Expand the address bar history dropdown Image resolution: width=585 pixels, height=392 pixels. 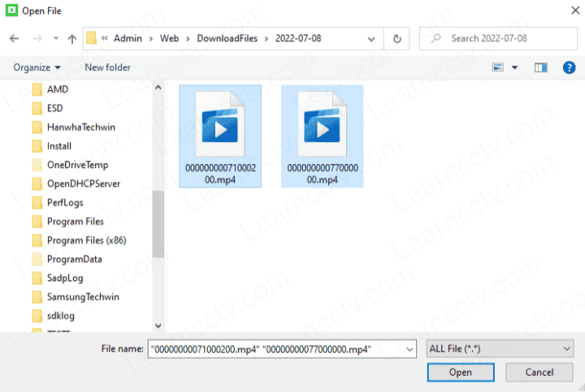point(373,38)
